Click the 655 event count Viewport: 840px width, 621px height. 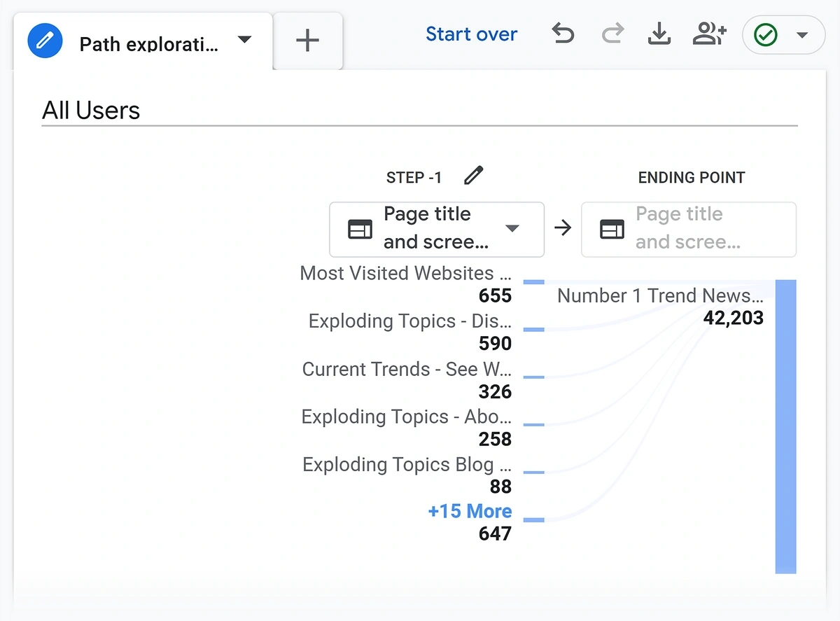point(496,295)
